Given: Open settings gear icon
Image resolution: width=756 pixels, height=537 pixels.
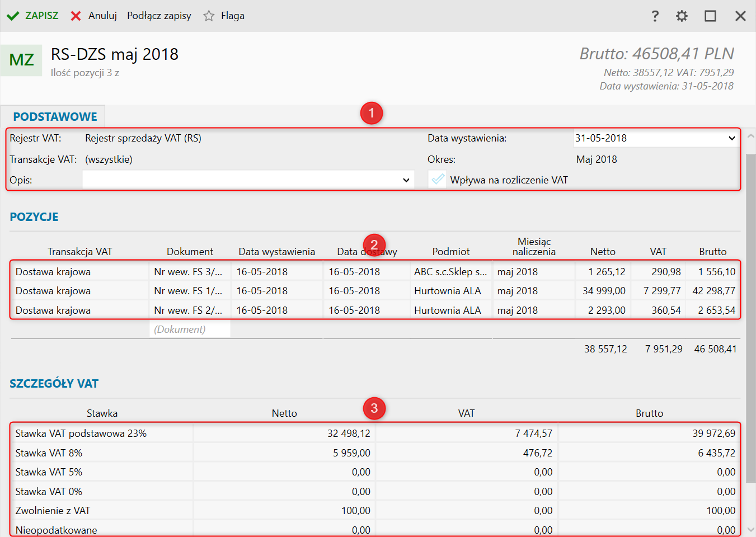Looking at the screenshot, I should click(x=682, y=16).
